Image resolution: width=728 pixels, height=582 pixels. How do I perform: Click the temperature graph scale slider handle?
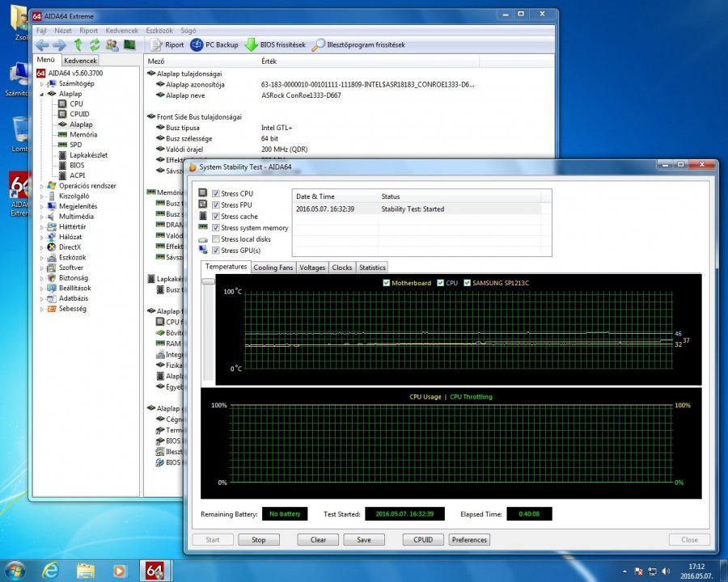209,281
